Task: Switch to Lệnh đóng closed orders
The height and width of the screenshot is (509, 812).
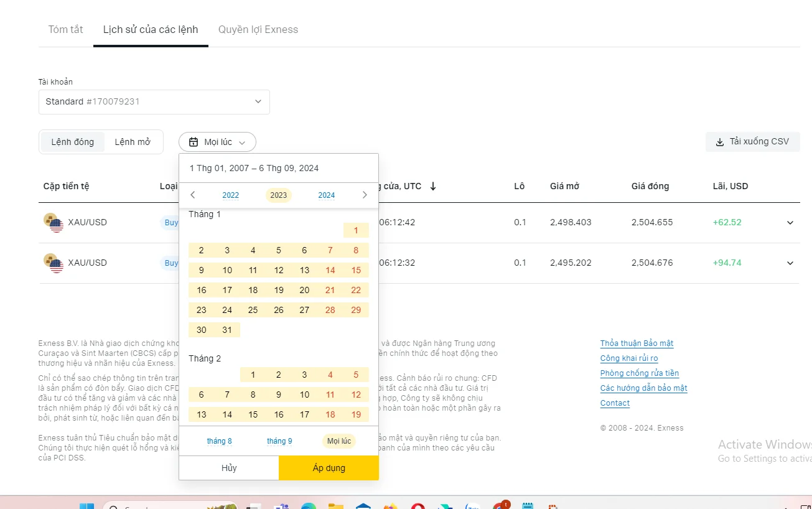Action: click(x=73, y=142)
